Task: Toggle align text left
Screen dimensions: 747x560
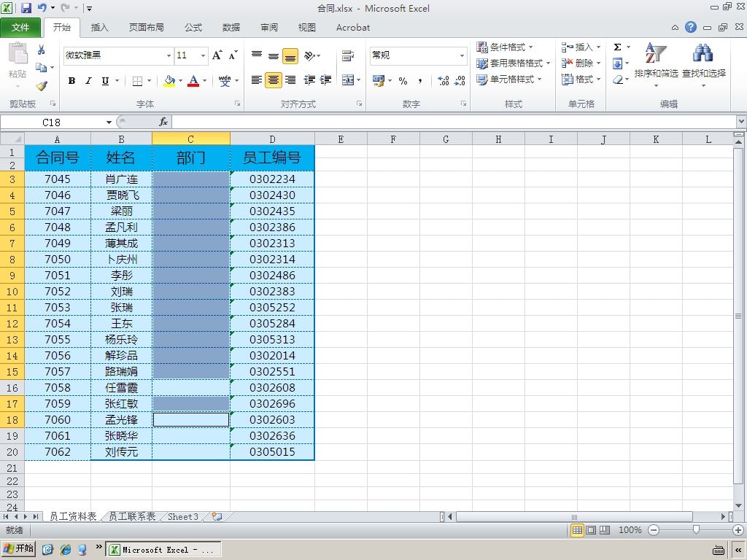Action: 257,80
